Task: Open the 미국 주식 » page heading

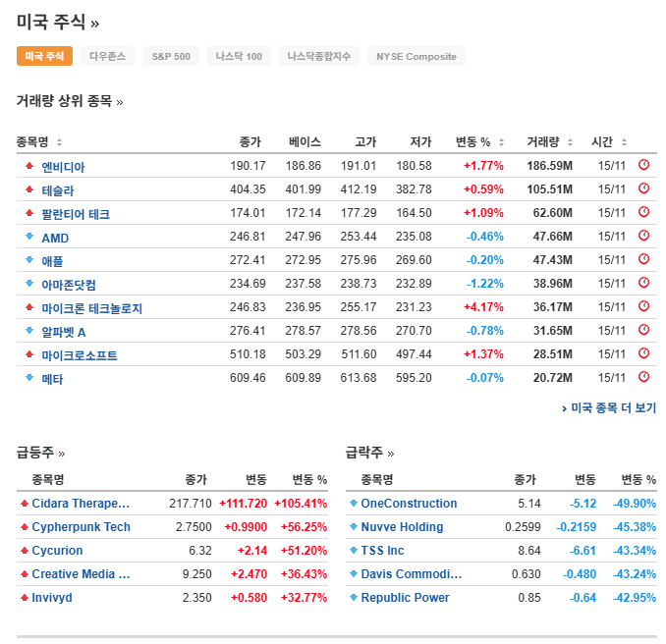Action: pyautogui.click(x=58, y=22)
